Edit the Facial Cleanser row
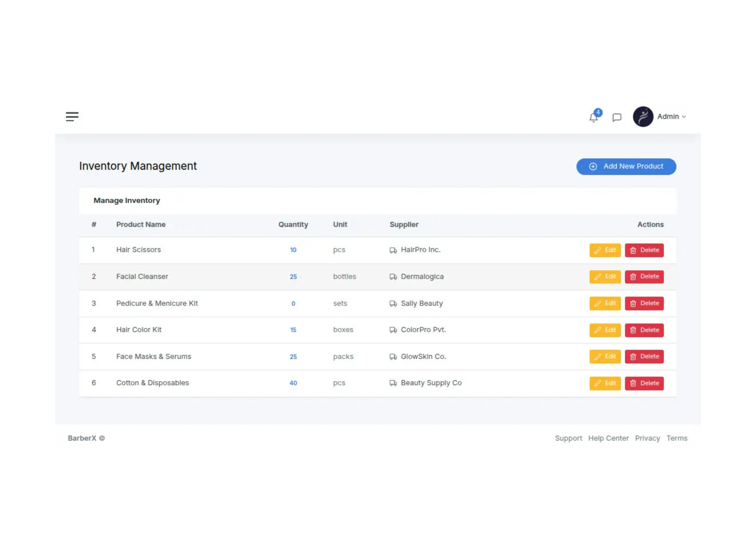 [605, 277]
